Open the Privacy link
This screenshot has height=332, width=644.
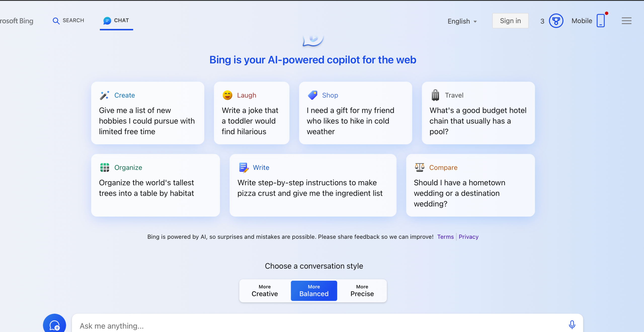(468, 237)
